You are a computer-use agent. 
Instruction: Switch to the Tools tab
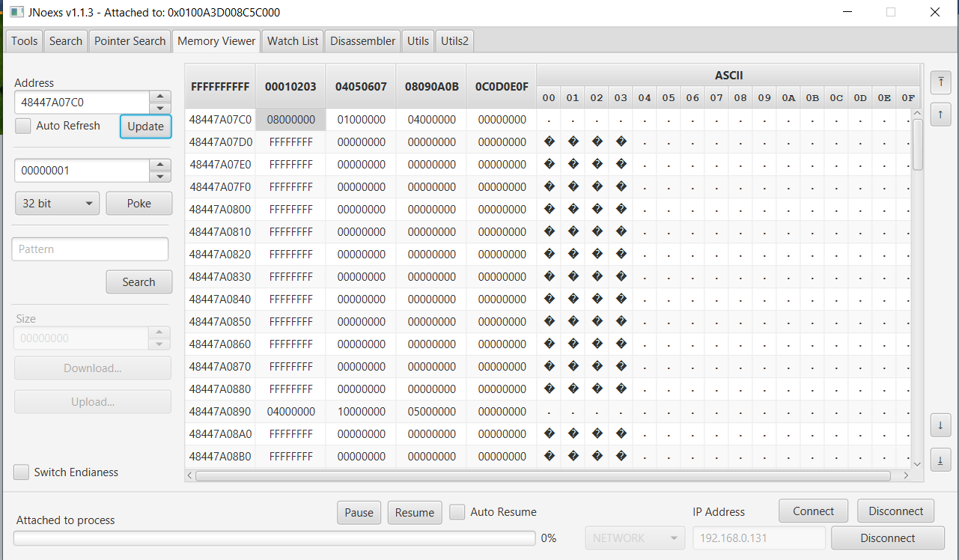(x=25, y=41)
